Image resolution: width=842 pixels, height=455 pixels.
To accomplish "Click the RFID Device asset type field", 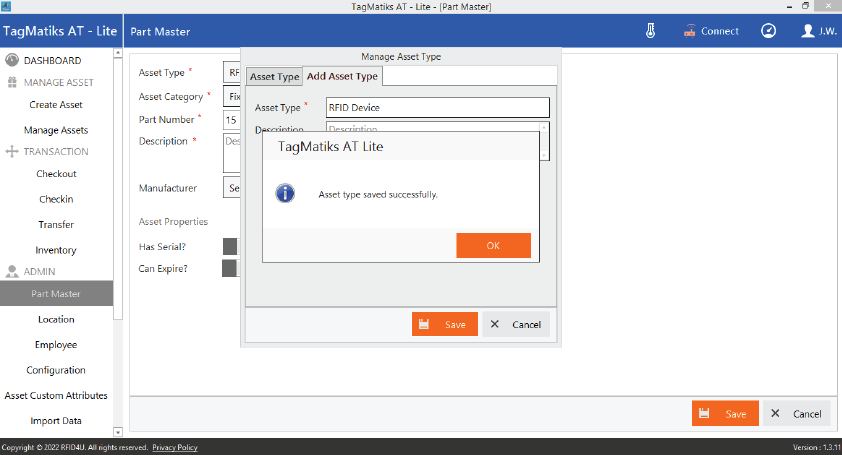I will coord(437,108).
